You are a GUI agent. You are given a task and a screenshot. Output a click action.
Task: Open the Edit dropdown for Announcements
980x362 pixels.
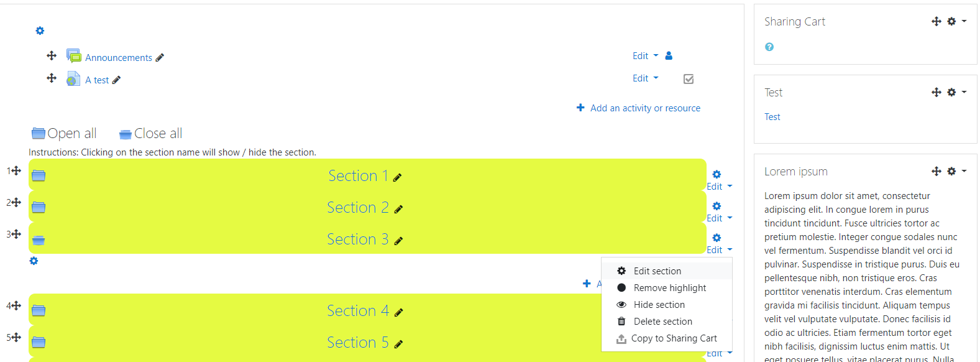(645, 56)
